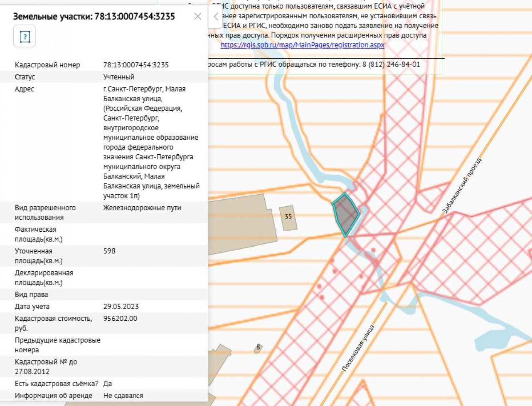Close the Земельные участки info panel
The height and width of the screenshot is (406, 532).
[198, 16]
